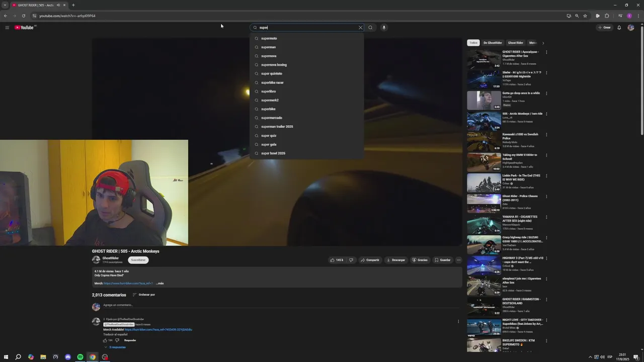Open a new Chrome tab

click(x=73, y=5)
